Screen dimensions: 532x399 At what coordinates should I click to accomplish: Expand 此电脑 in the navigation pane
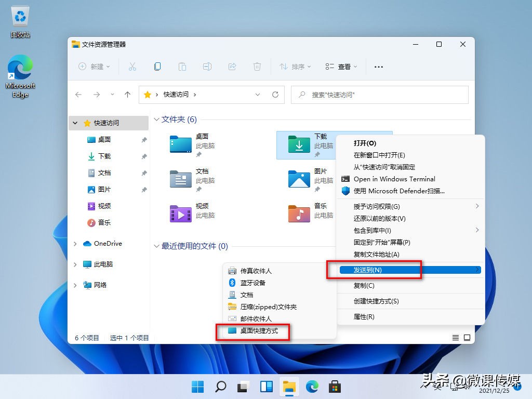76,264
